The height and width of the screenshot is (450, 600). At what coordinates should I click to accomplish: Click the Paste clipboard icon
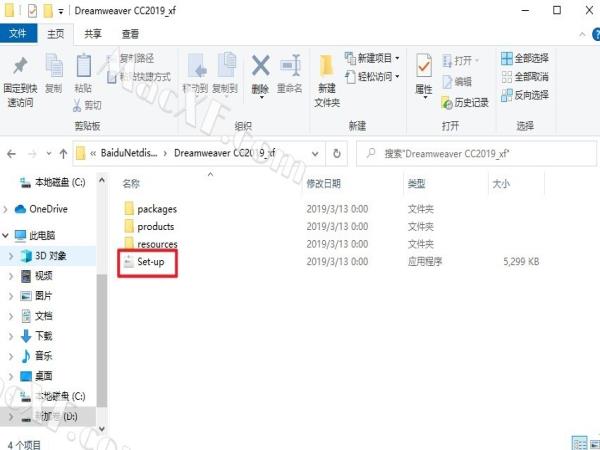[x=83, y=65]
